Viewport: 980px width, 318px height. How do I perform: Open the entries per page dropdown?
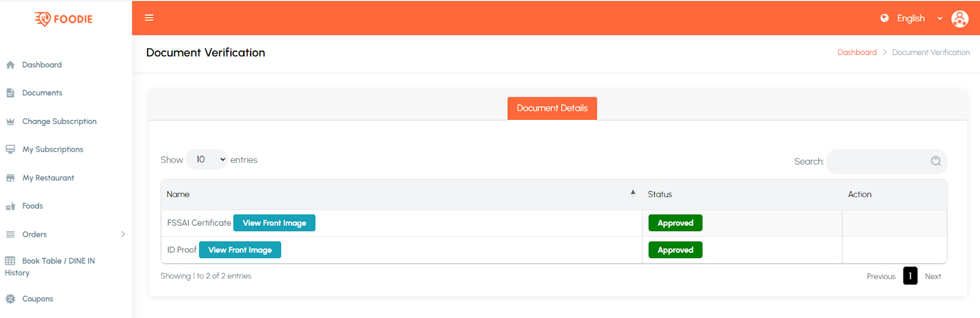(207, 160)
